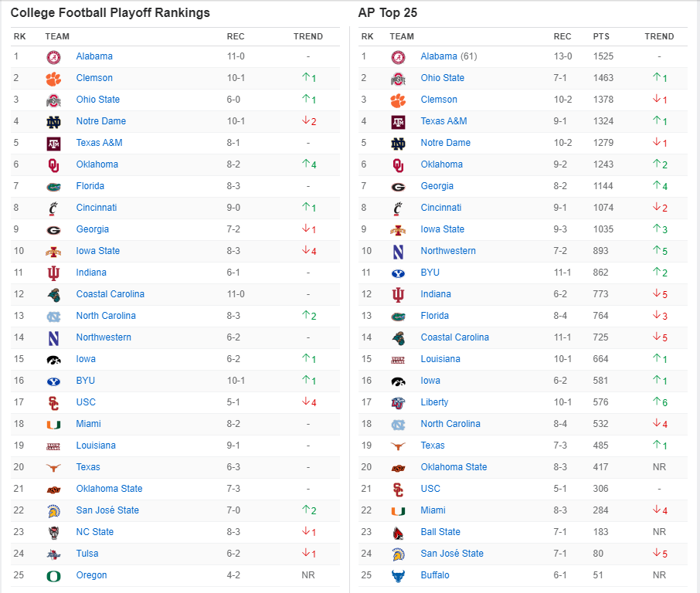This screenshot has width=700, height=593.
Task: Click the PTS column header in AP Top 25
Action: [x=601, y=36]
